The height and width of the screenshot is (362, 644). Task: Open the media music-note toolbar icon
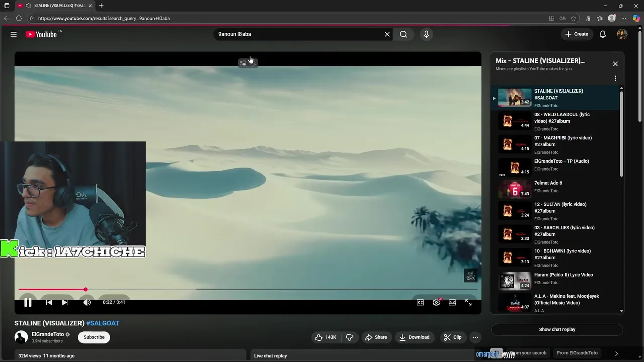tap(588, 18)
